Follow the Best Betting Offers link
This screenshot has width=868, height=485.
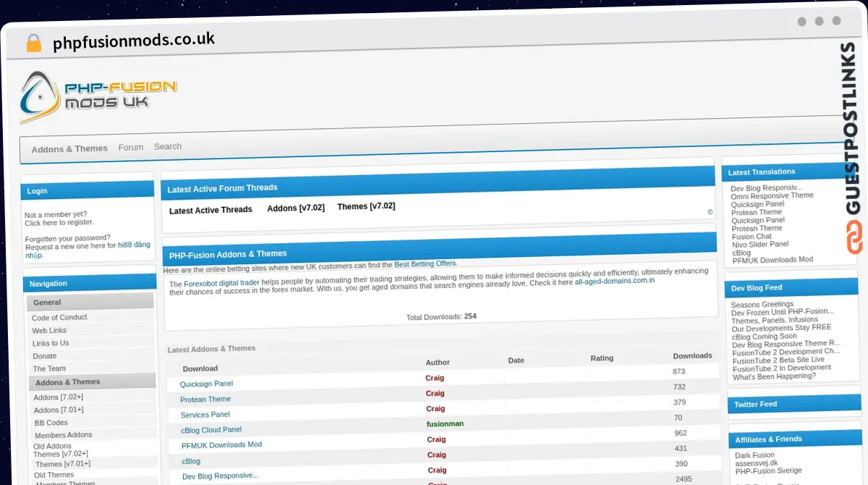pyautogui.click(x=425, y=264)
